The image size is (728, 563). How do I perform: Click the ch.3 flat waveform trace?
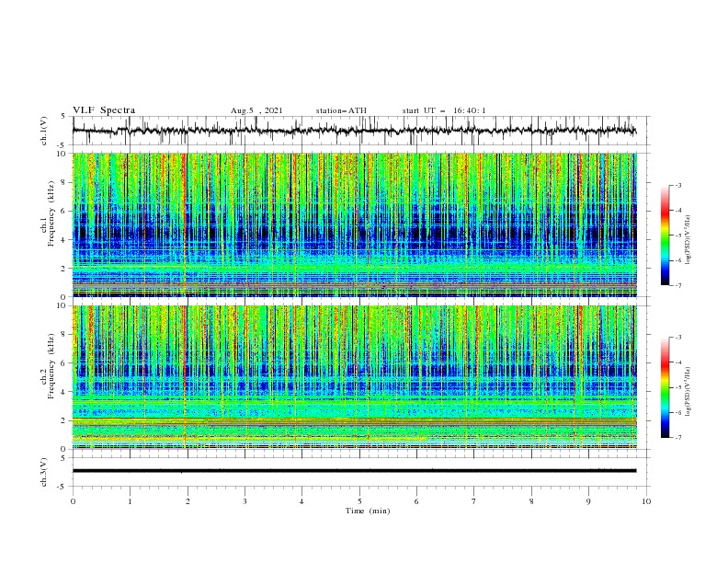coord(354,471)
